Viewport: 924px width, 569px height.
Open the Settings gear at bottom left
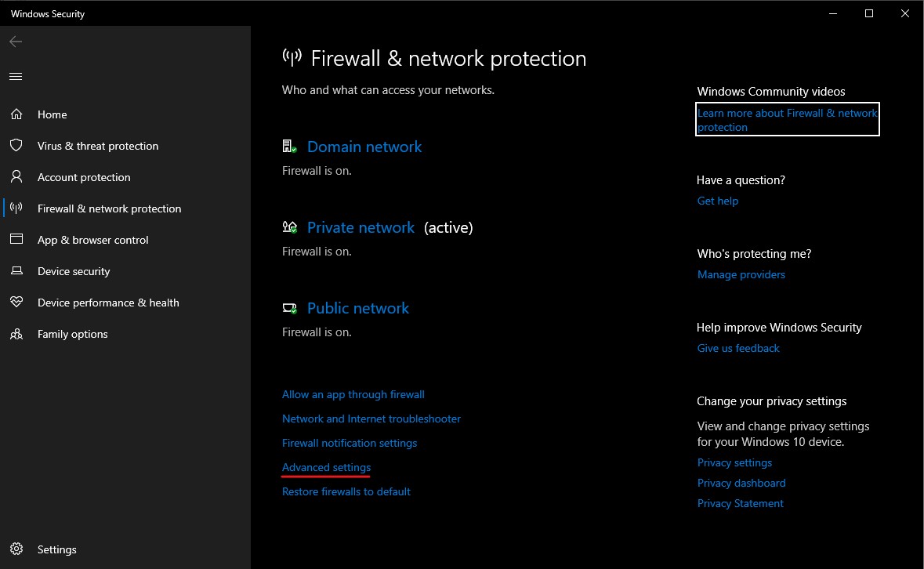[16, 549]
